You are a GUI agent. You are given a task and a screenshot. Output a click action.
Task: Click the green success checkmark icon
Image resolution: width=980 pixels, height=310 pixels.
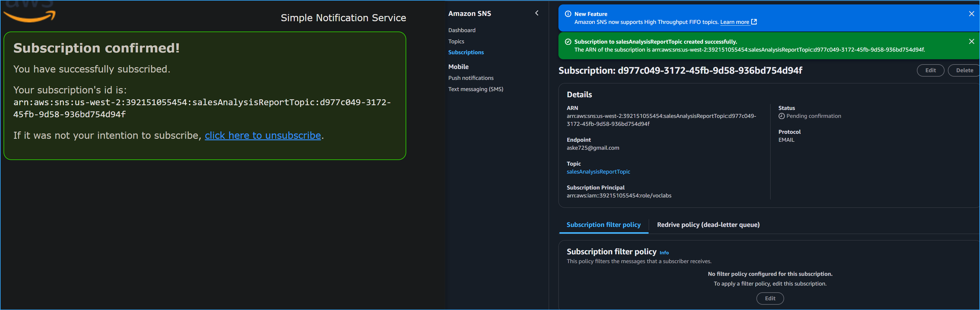[568, 42]
